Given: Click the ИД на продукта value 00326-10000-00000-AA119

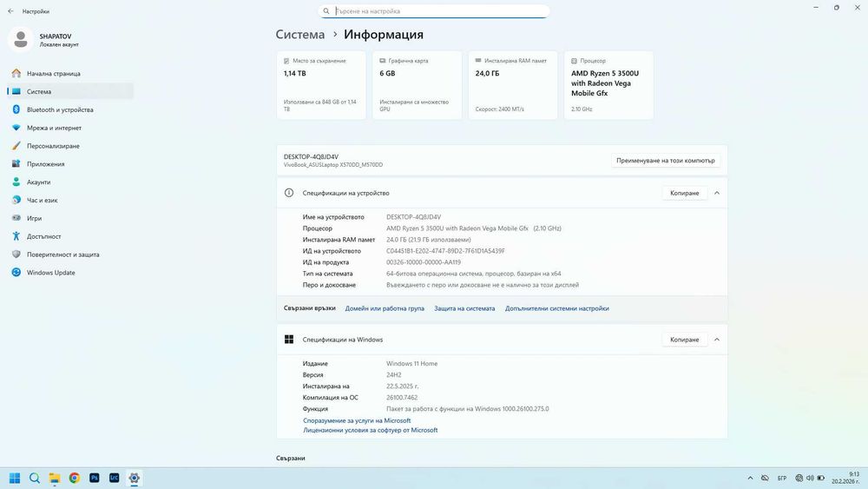Looking at the screenshot, I should 424,262.
